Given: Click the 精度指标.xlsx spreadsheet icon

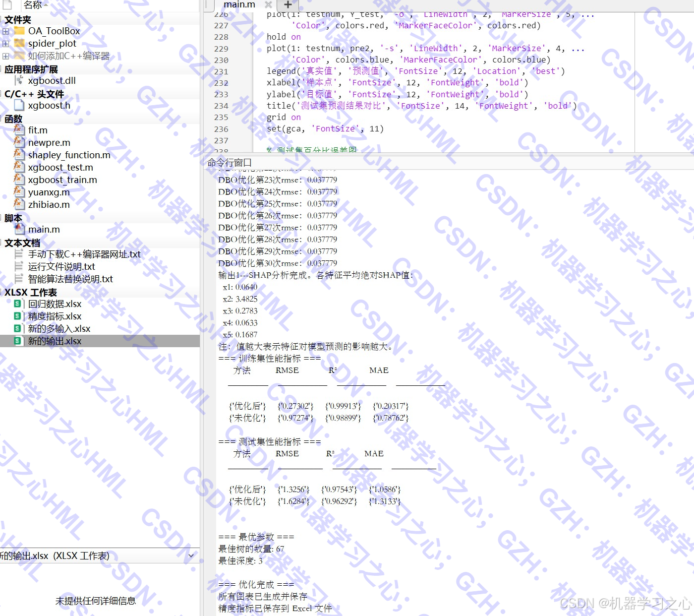Looking at the screenshot, I should pyautogui.click(x=18, y=316).
